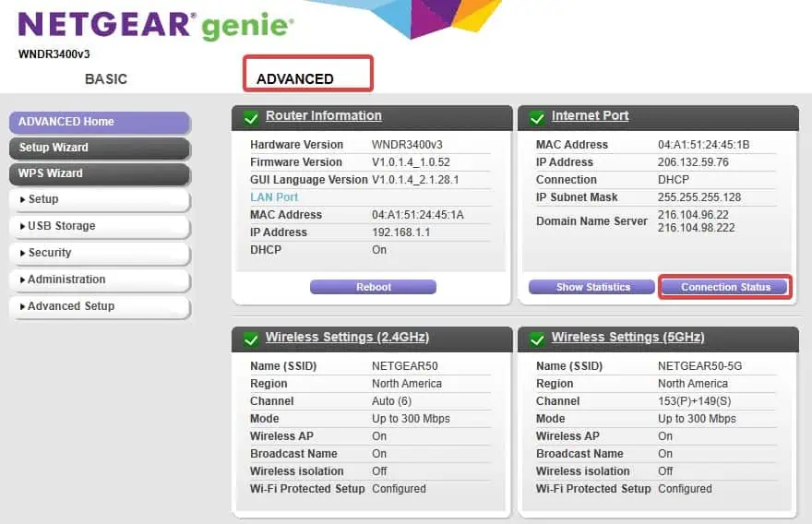Click 2.4GHz Mode value Up to 300 Mbps
The width and height of the screenshot is (812, 524).
(411, 419)
